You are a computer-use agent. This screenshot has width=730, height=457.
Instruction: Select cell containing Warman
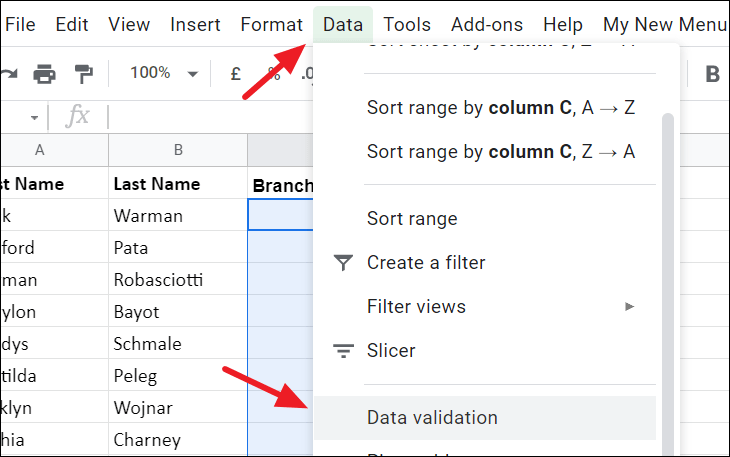[x=177, y=215]
